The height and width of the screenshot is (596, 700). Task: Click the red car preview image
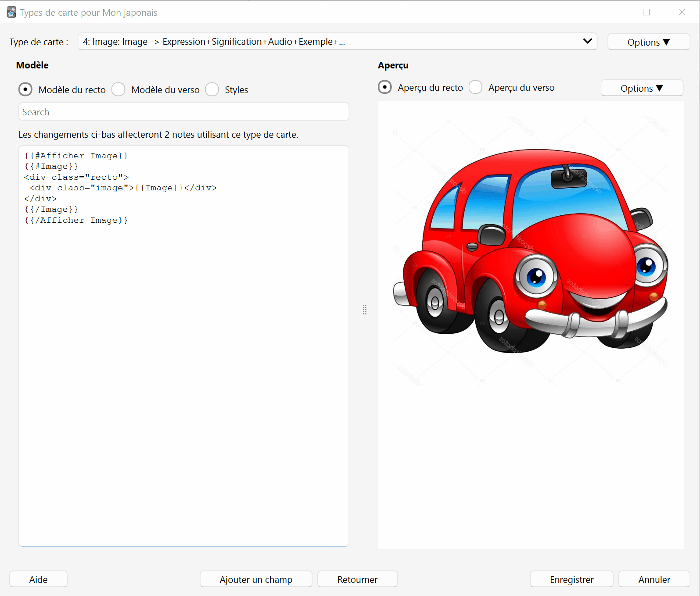[x=531, y=251]
